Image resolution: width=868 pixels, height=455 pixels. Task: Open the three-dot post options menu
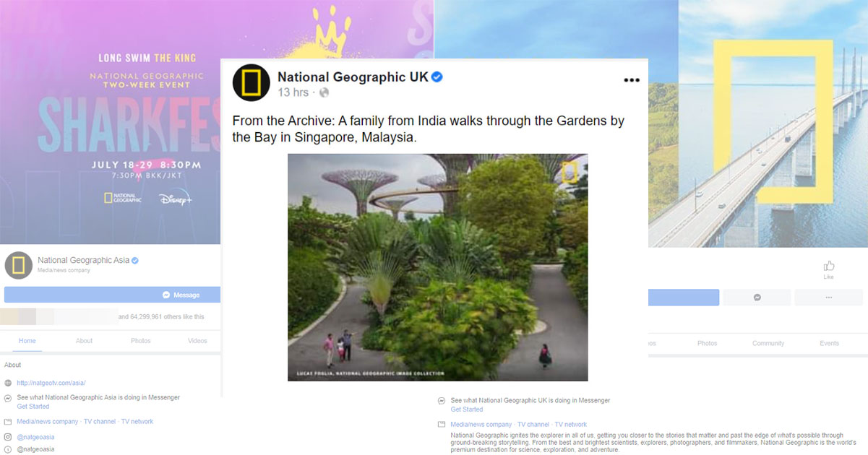pos(632,80)
